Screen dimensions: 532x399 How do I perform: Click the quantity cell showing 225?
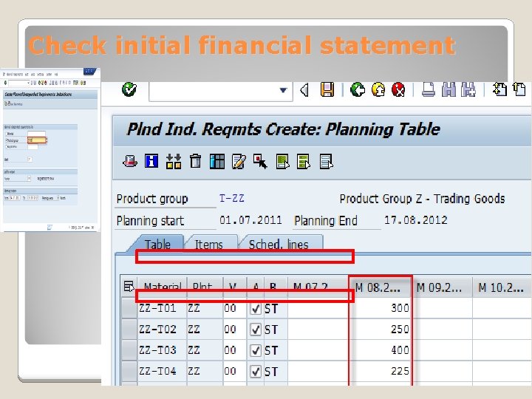(381, 371)
